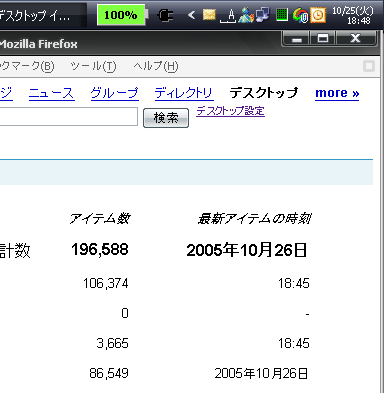Minimize the Firefox window
This screenshot has height=393, width=384.
[296, 38]
